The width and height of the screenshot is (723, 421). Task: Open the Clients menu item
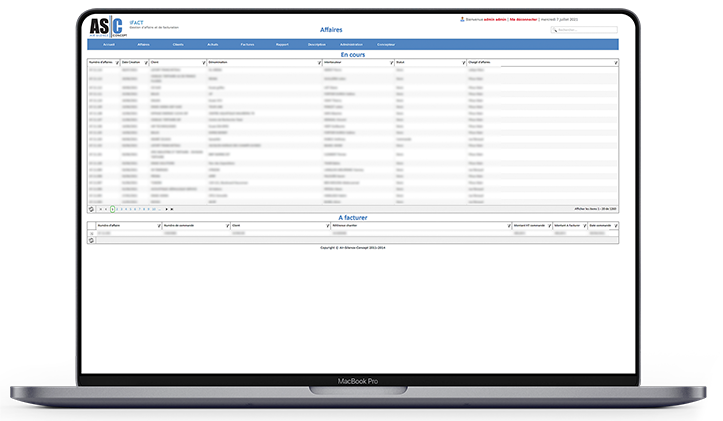click(178, 45)
